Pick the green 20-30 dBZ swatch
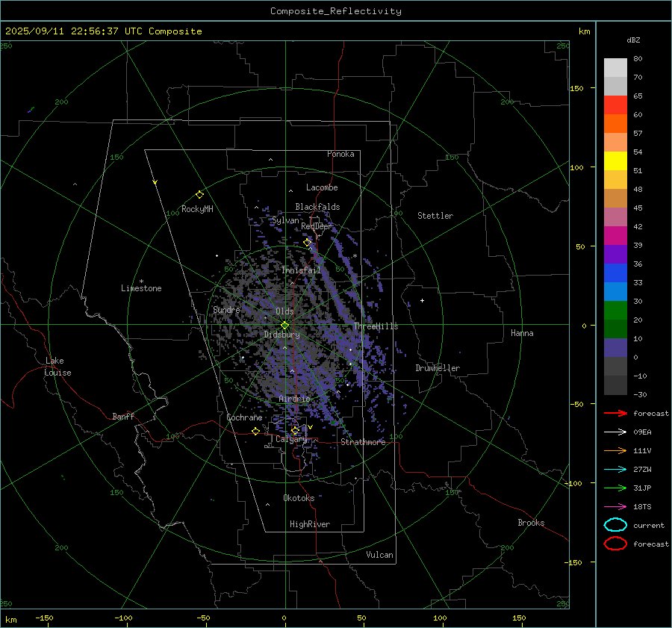Viewport: 672px width, 628px height. (615, 311)
